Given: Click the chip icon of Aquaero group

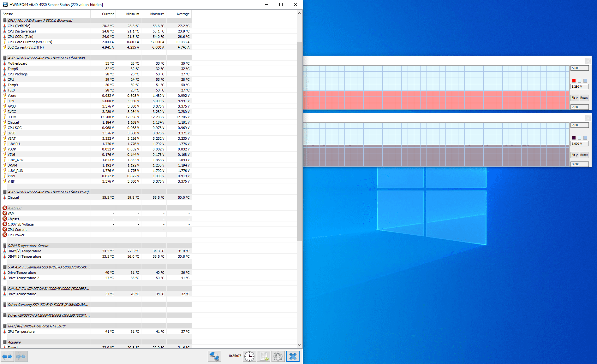Looking at the screenshot, I should pos(5,342).
